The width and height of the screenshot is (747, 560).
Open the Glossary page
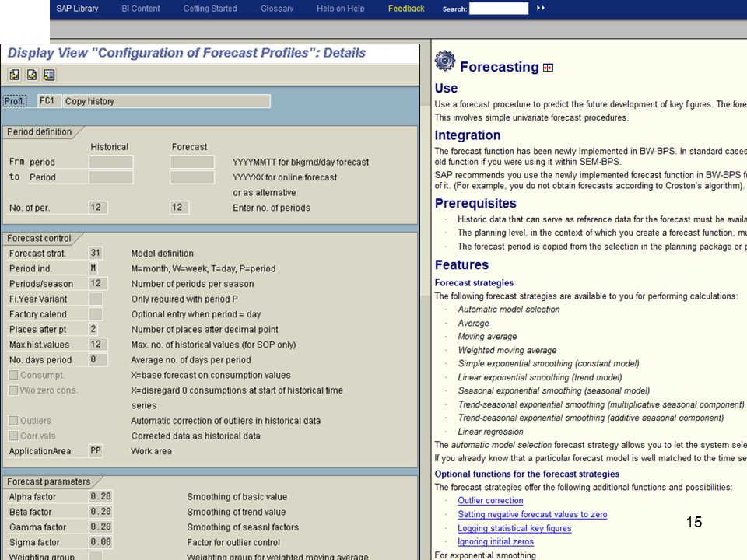[277, 9]
